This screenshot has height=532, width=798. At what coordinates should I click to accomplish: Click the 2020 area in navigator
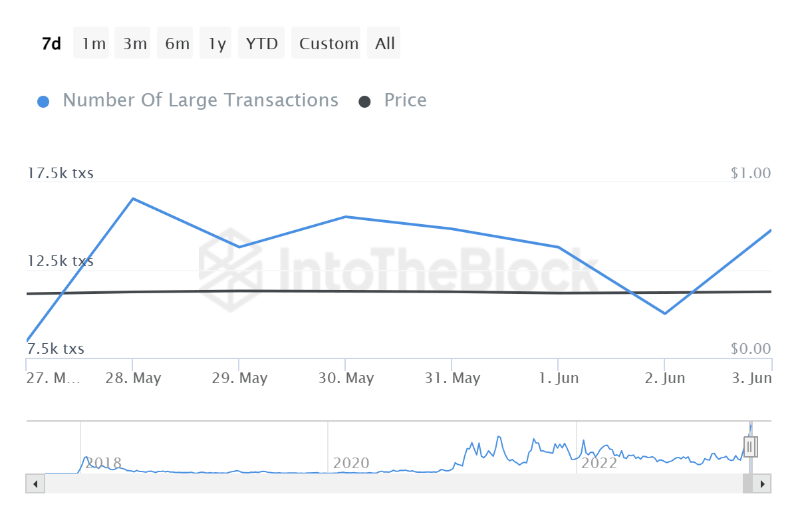pos(351,463)
